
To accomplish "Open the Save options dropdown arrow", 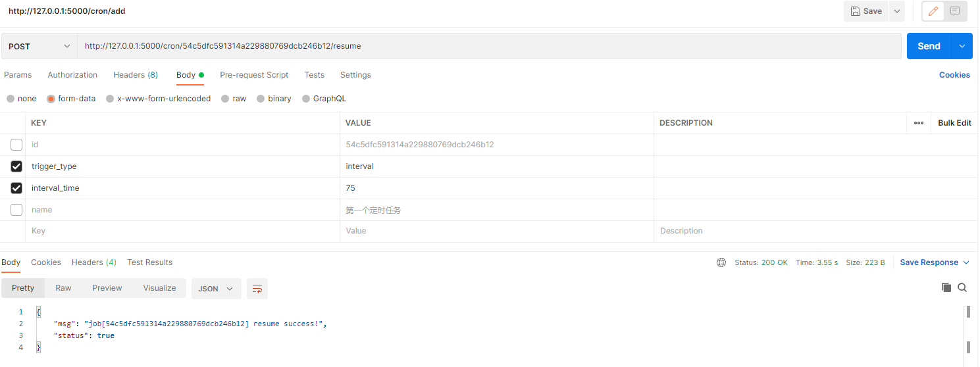I will point(896,11).
